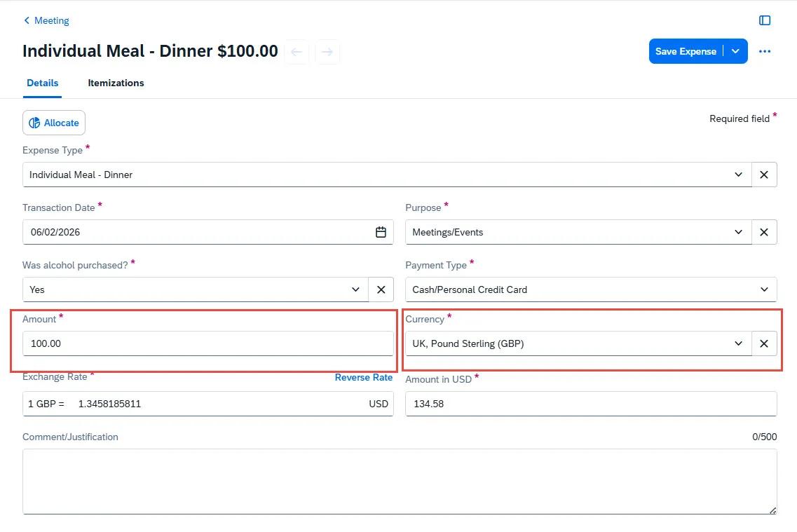Open the more actions ellipsis menu
797x532 pixels.
(765, 51)
